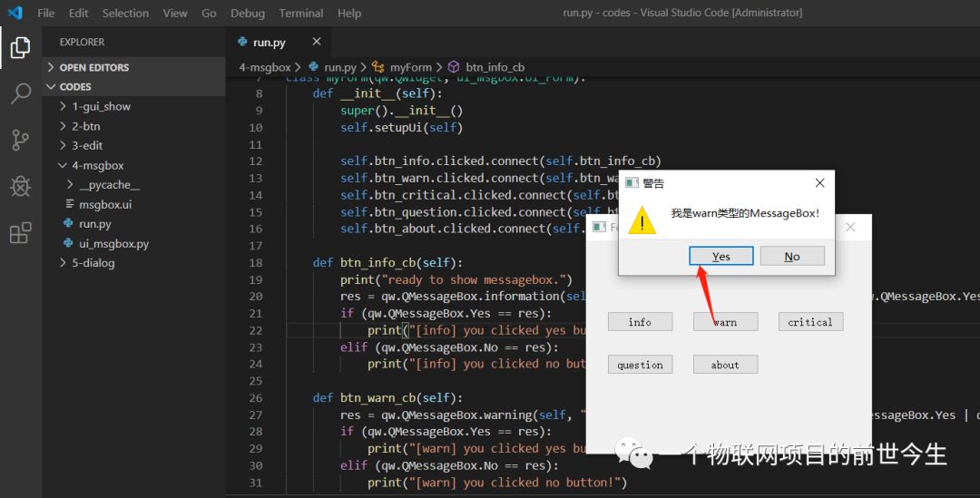Click the super().__init__() code line
Screen dimensions: 980x498
(x=401, y=111)
